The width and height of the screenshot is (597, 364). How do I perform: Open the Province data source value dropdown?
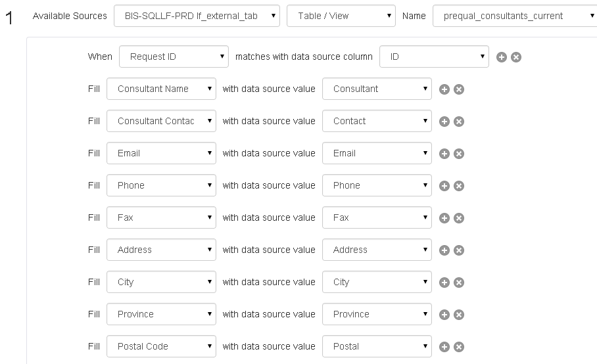(x=377, y=314)
